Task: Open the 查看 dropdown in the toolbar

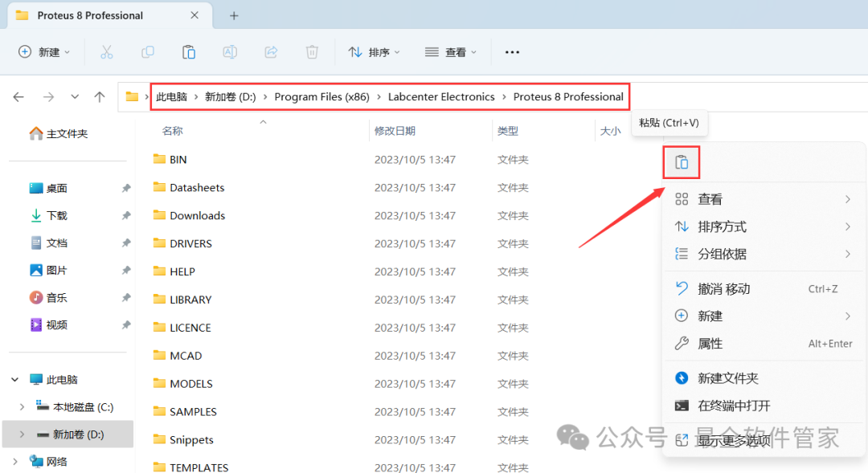Action: (x=450, y=51)
